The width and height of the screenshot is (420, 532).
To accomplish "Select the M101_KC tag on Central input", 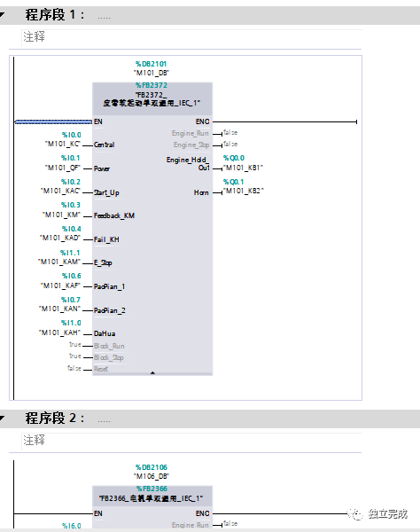I will (x=63, y=145).
